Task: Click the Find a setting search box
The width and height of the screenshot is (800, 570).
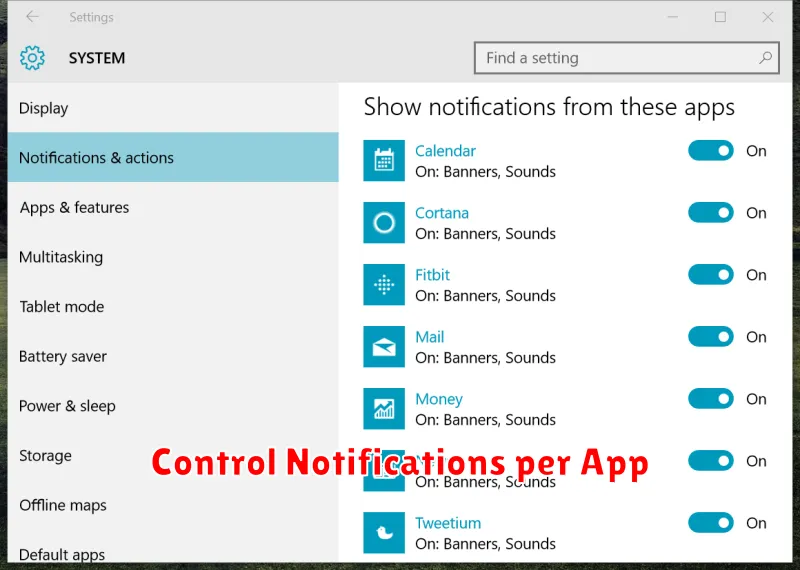Action: pyautogui.click(x=627, y=58)
